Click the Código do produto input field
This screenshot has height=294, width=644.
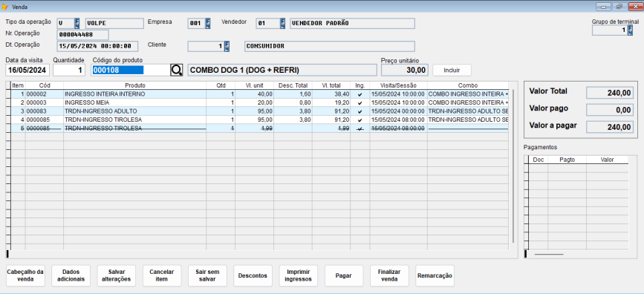click(x=130, y=71)
